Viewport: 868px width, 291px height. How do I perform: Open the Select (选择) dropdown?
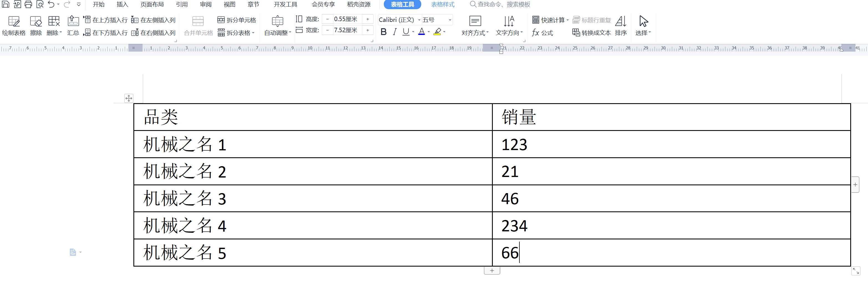643,26
